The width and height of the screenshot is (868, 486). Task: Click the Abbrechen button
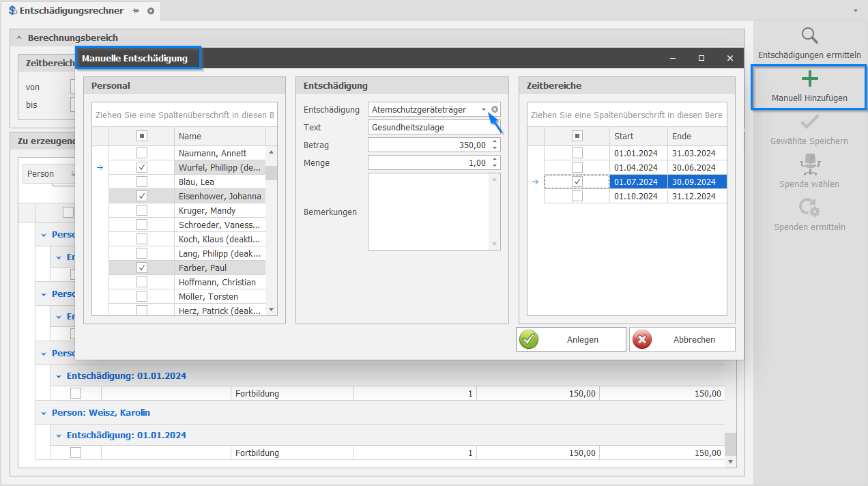(x=682, y=339)
